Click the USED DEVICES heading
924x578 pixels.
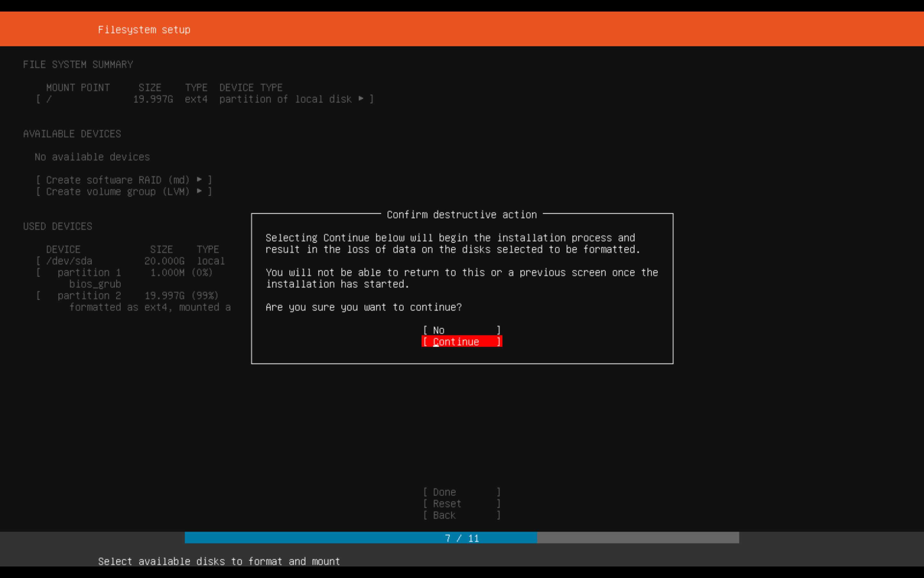[58, 226]
